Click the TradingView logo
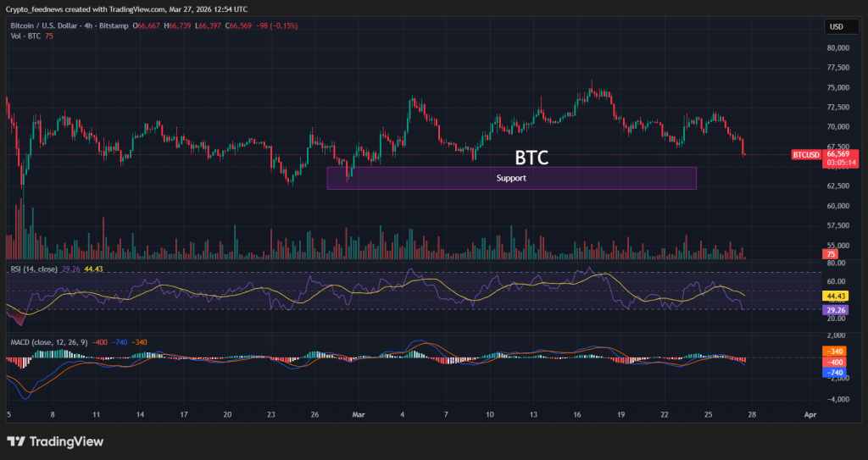Screen dimensions: 868x460 coord(55,441)
